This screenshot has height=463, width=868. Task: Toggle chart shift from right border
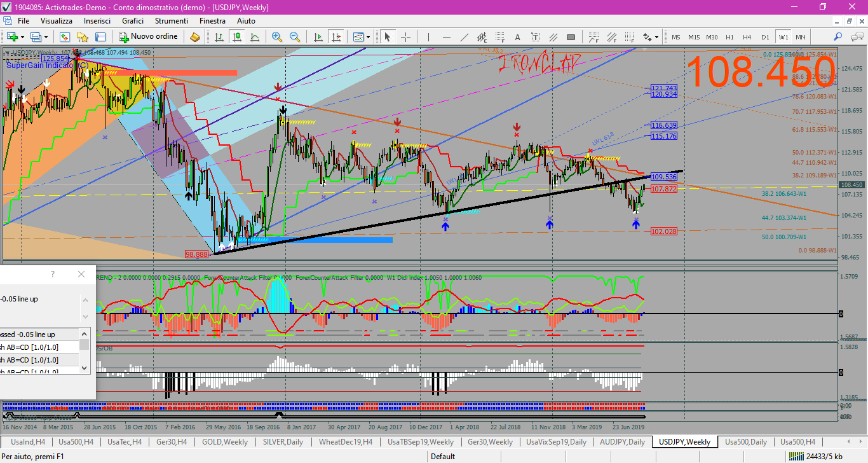coord(335,37)
